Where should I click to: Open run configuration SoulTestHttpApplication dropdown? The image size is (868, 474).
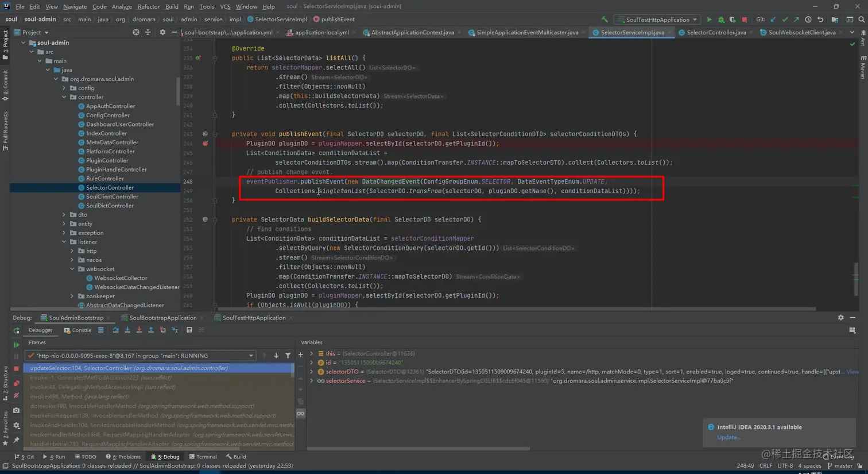[x=658, y=20]
